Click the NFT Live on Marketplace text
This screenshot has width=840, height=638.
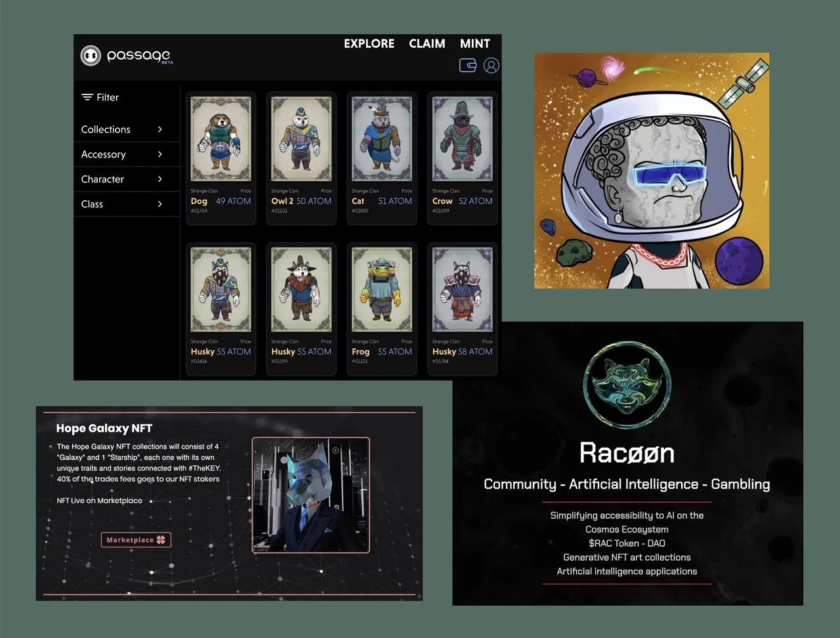[x=100, y=500]
